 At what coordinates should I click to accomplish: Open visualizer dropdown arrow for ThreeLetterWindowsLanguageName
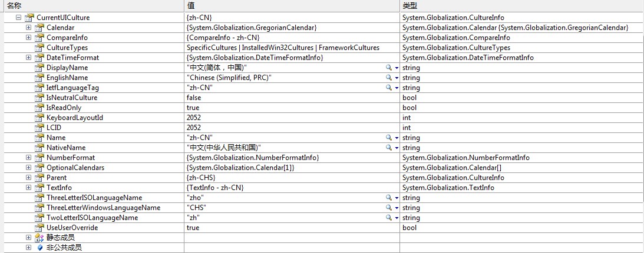[397, 208]
